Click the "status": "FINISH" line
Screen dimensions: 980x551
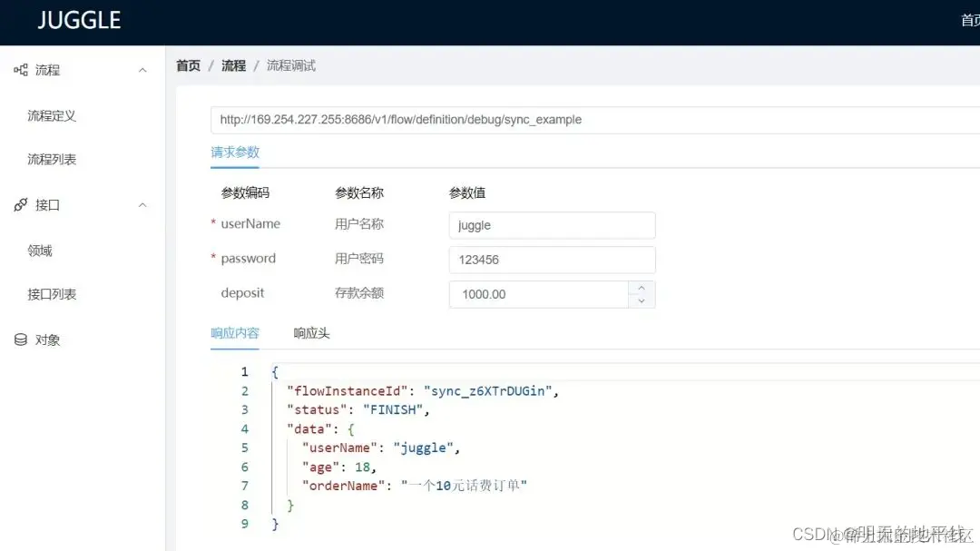point(358,409)
